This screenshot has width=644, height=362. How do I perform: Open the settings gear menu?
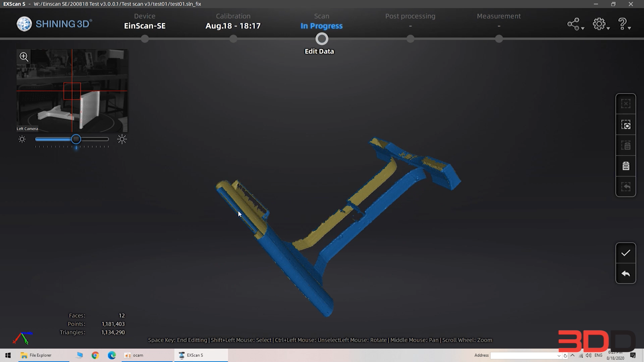600,24
